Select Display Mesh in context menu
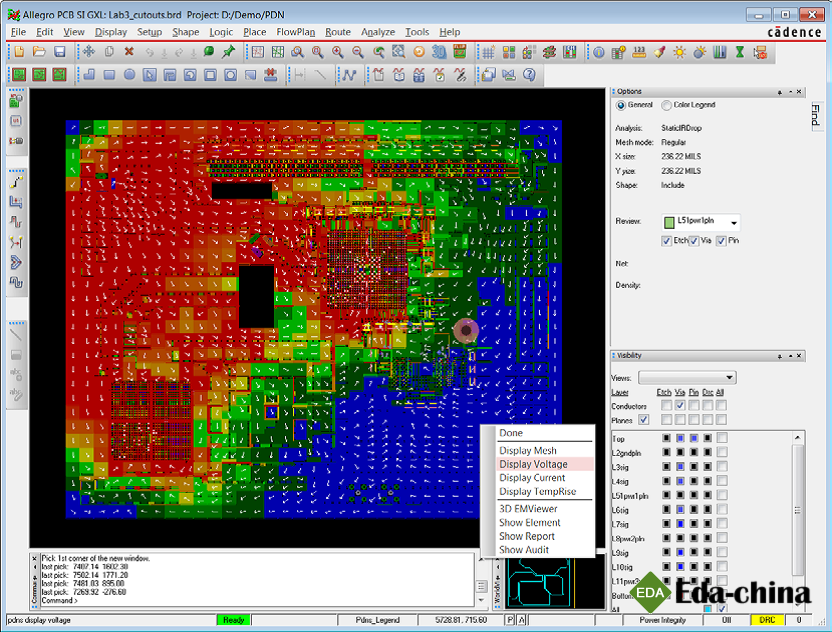Image resolution: width=832 pixels, height=632 pixels. 528,451
